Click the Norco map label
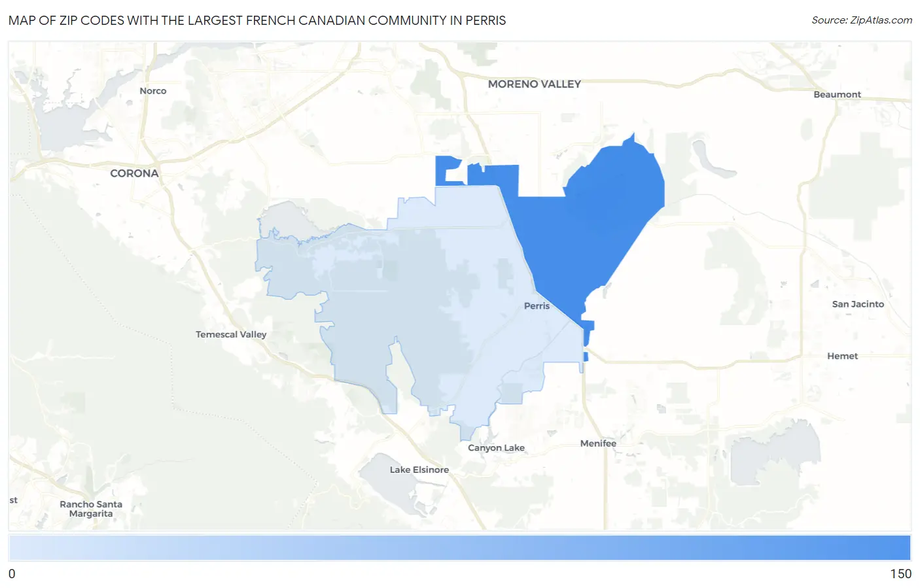Screen dimensions: 920x588 tap(153, 91)
